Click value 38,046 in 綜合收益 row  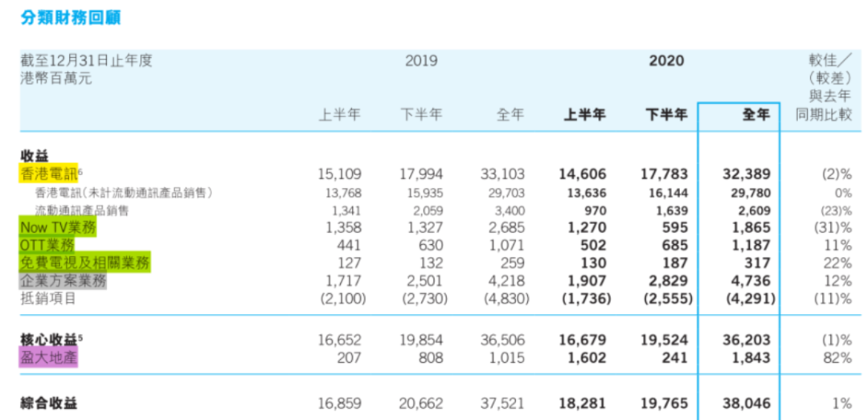747,403
